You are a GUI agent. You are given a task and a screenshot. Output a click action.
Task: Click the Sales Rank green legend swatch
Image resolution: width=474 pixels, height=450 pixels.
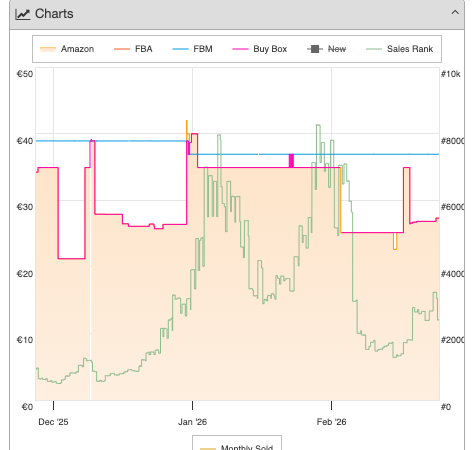(x=374, y=49)
